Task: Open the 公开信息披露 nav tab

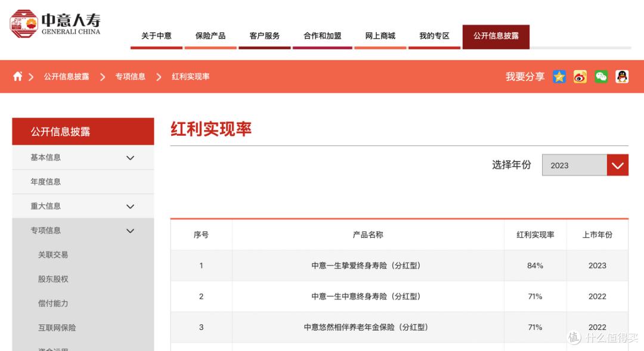Action: pos(496,36)
